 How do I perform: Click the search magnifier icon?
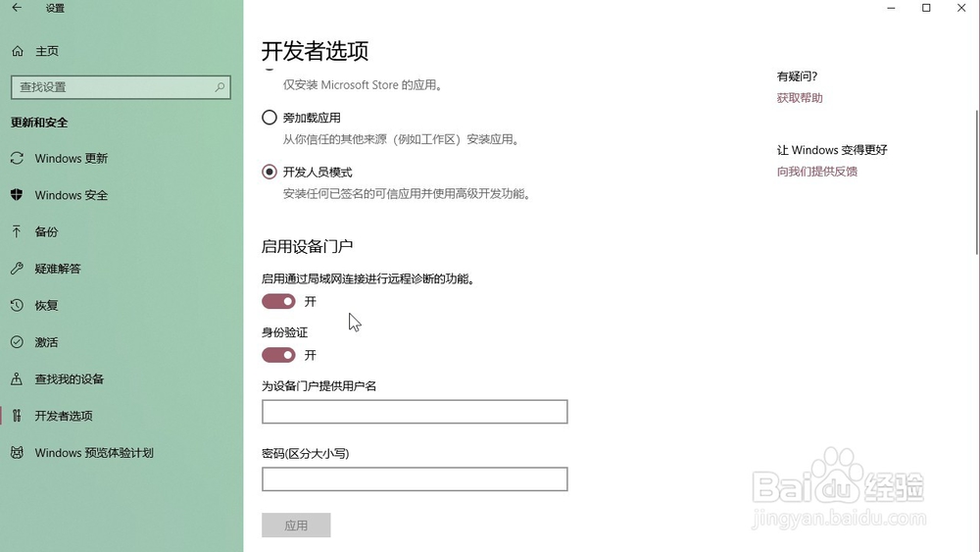click(220, 87)
